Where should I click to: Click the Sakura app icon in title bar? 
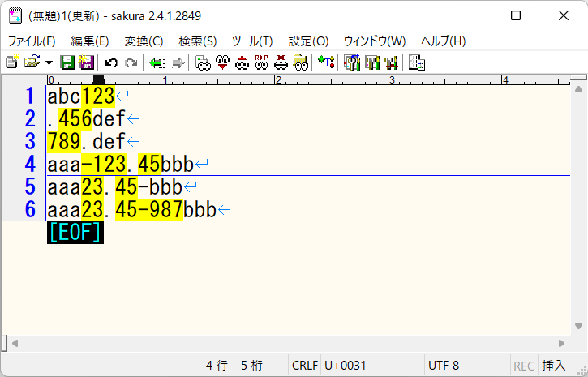point(15,15)
